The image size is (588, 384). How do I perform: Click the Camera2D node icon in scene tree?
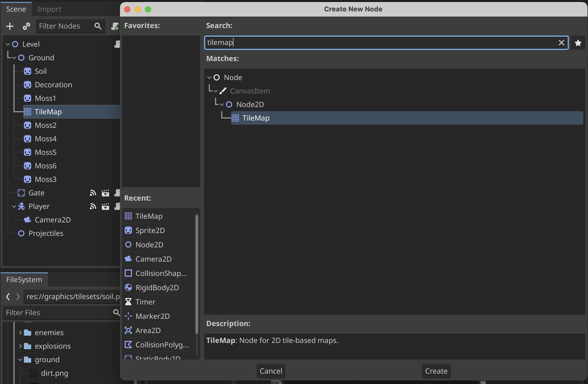[28, 220]
